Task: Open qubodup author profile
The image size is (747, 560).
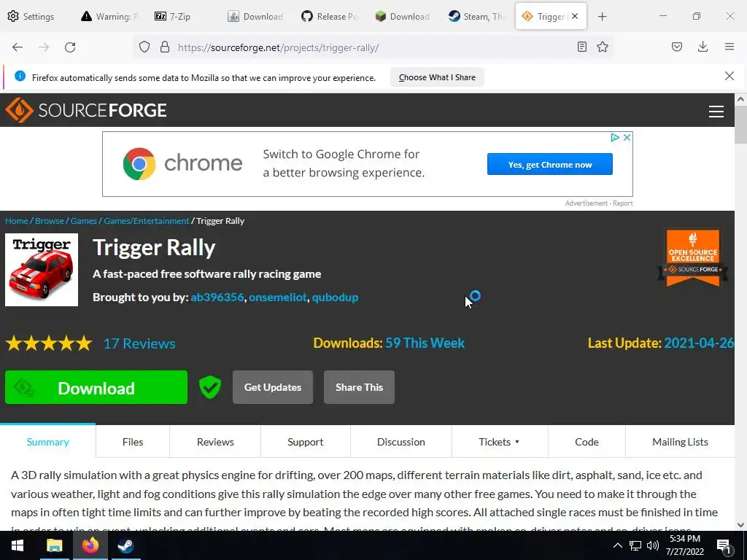Action: point(335,297)
